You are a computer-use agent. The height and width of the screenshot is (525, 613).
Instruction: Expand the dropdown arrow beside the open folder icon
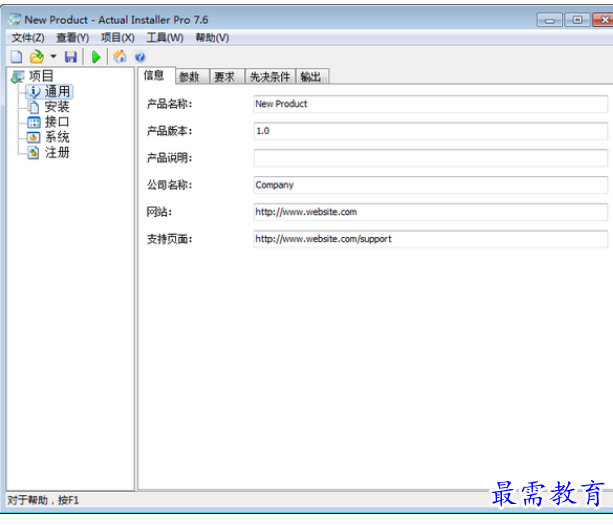54,57
